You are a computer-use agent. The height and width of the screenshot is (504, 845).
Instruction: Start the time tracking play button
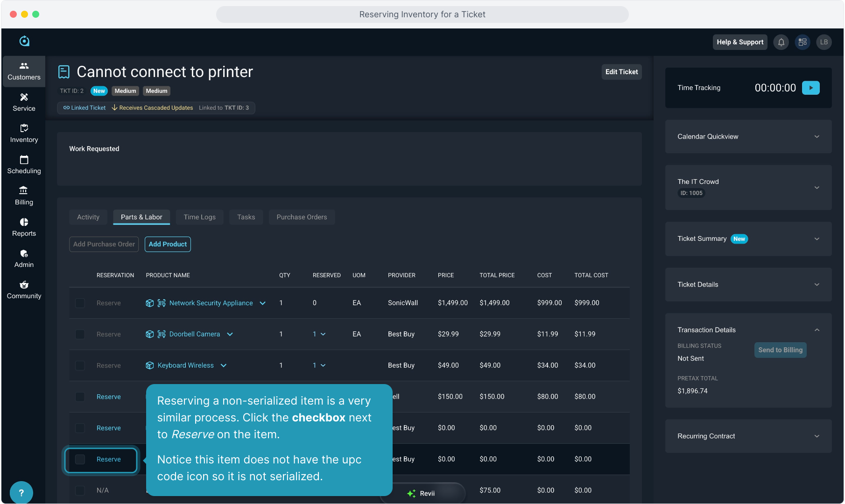click(810, 88)
